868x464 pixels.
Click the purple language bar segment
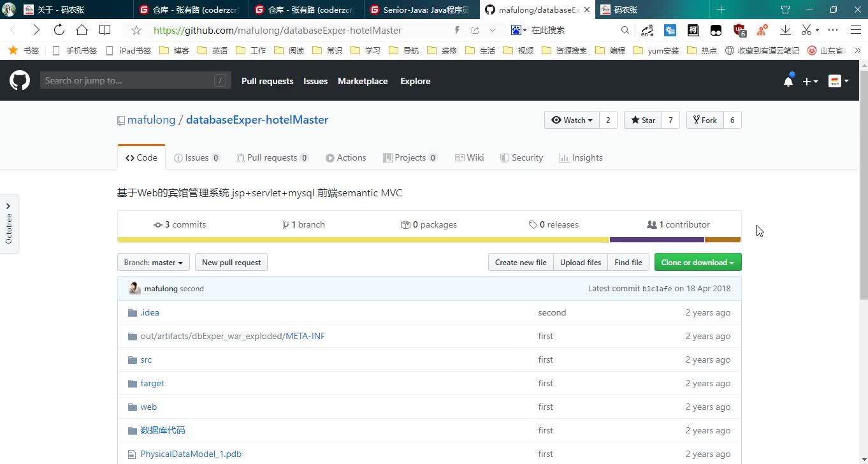[x=657, y=240]
